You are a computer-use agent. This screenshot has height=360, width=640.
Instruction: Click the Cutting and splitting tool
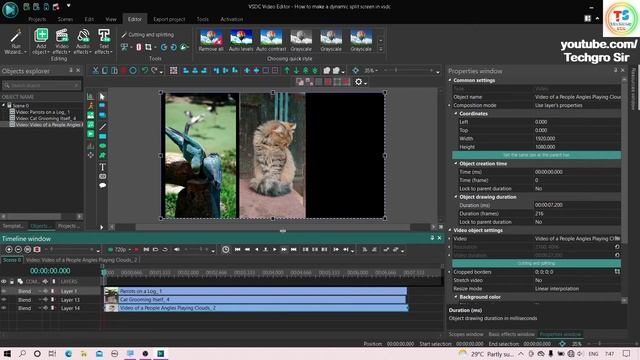[x=147, y=35]
